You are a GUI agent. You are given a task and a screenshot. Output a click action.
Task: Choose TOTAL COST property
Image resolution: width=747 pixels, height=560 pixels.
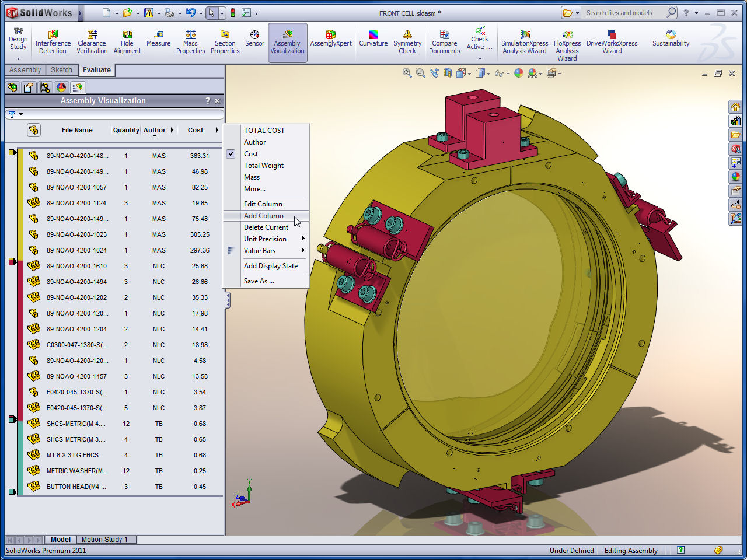pyautogui.click(x=264, y=131)
